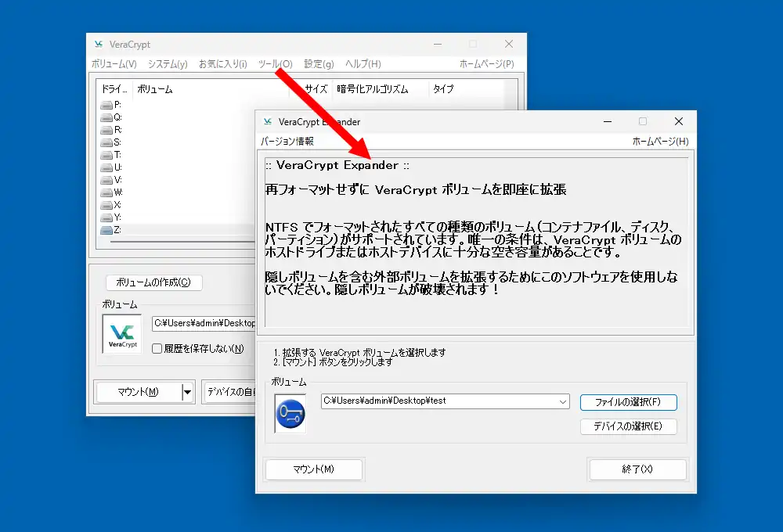Click inside the C:\Users\admin\Desktop\test path field
This screenshot has width=783, height=532.
[438, 401]
